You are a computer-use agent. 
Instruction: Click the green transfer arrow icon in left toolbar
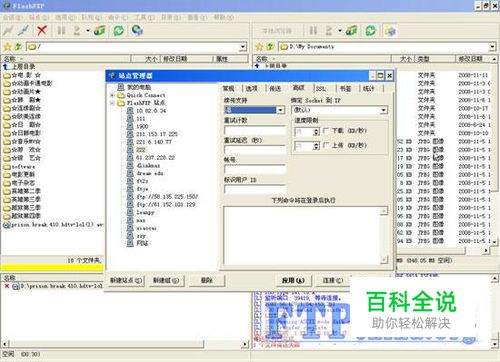(x=99, y=31)
